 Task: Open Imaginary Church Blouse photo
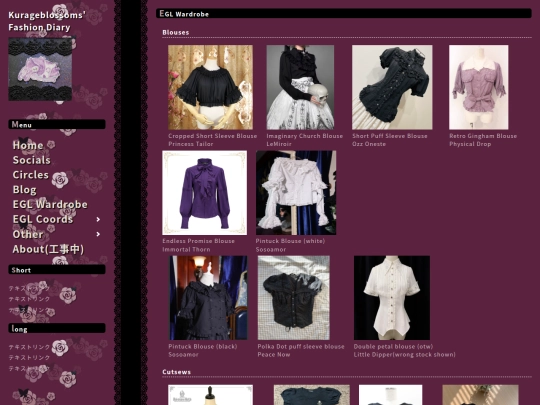click(300, 87)
